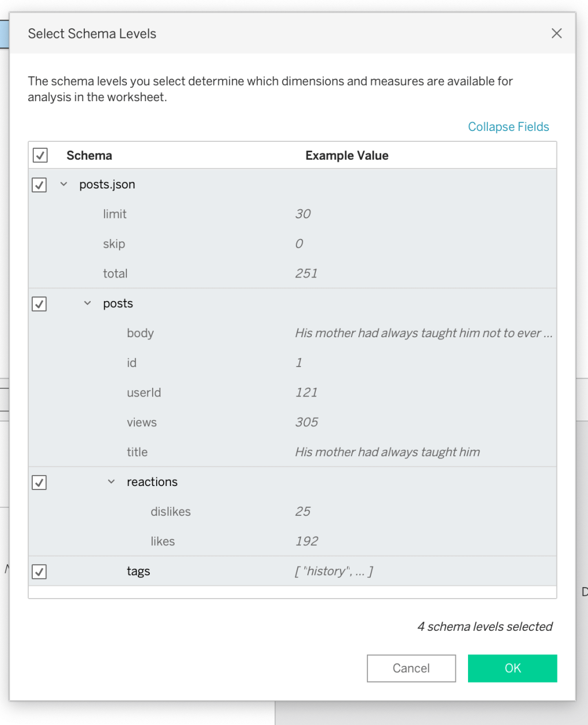Collapse the reactions node
This screenshot has height=725, width=588.
click(x=111, y=482)
